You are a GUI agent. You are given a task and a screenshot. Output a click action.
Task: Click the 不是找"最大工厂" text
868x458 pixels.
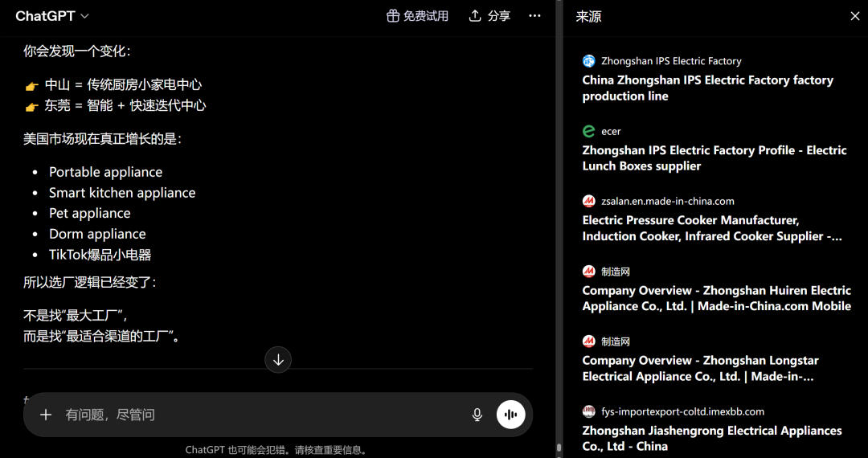[x=76, y=315]
